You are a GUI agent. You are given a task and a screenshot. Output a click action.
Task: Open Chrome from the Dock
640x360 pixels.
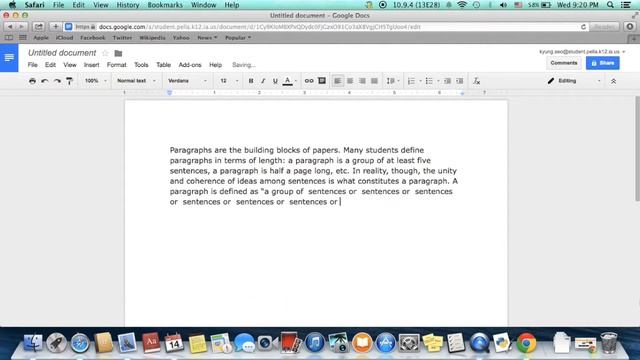pos(526,343)
